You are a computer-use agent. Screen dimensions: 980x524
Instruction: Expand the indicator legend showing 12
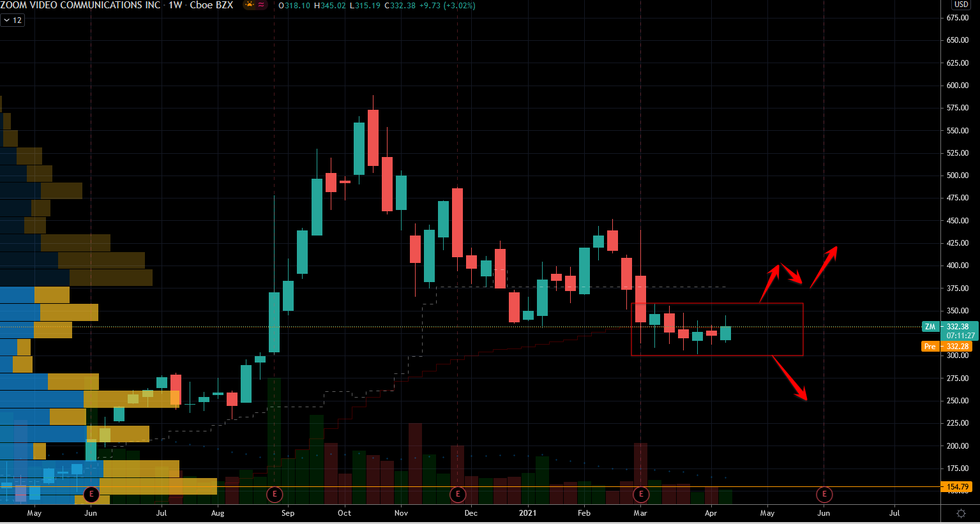(x=12, y=20)
